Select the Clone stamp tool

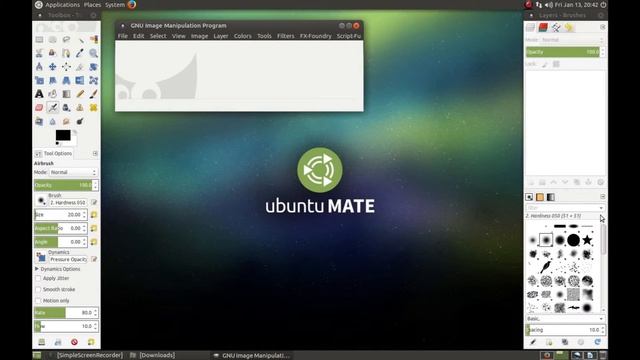coord(80,107)
